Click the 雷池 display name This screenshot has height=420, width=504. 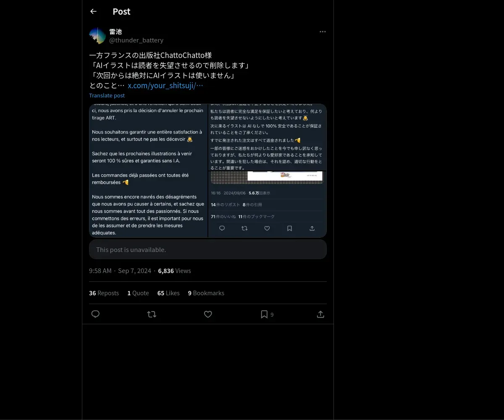(x=115, y=31)
